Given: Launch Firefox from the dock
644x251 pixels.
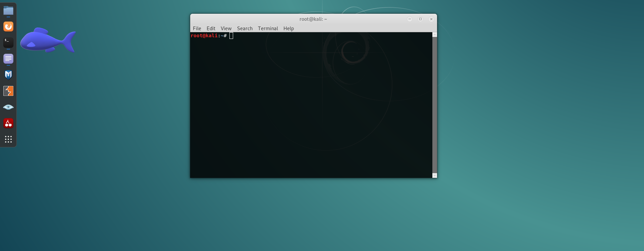Looking at the screenshot, I should [8, 27].
